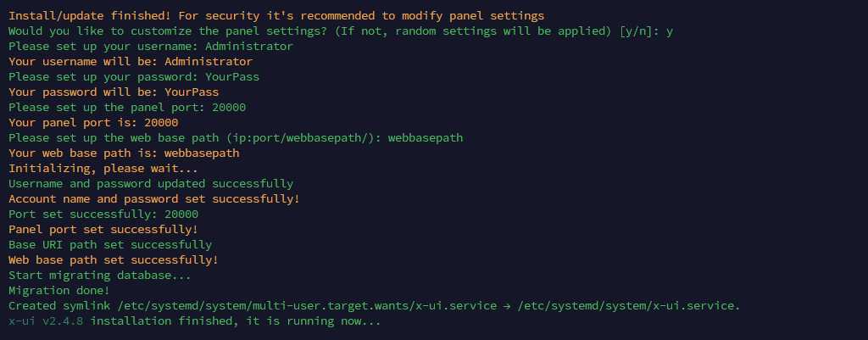Screen dimensions: 868x340
Task: Click the entered password 'YourPass' on prompt line
Action: [x=232, y=77]
